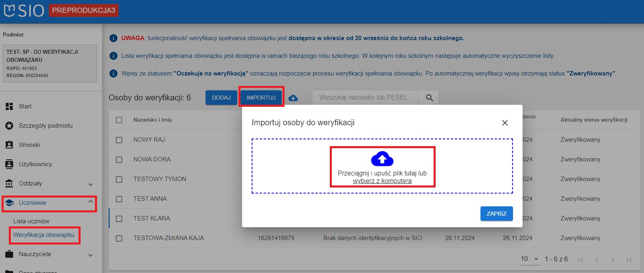Screen dimensions: 644x273
Task: Click the 'wybierz z komputera' link
Action: click(382, 181)
